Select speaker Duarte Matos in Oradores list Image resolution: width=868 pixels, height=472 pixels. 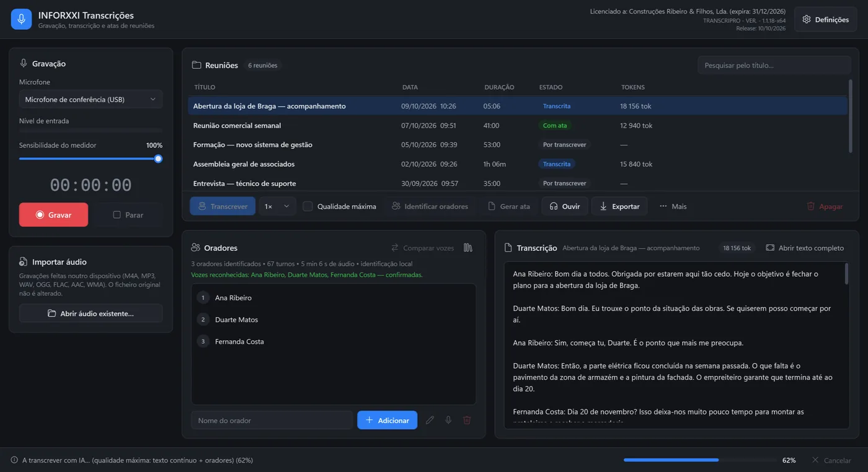tap(334, 320)
